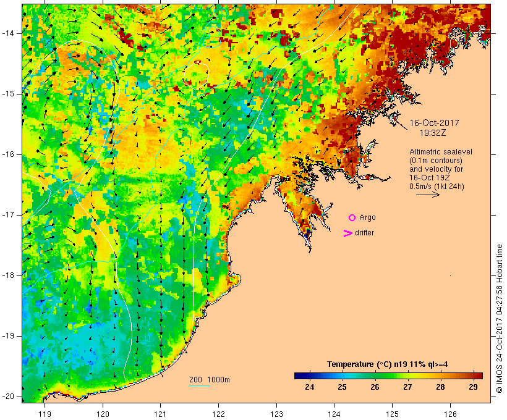Select the 'drifter' legend label
Screen dimensions: 507x420
point(364,233)
